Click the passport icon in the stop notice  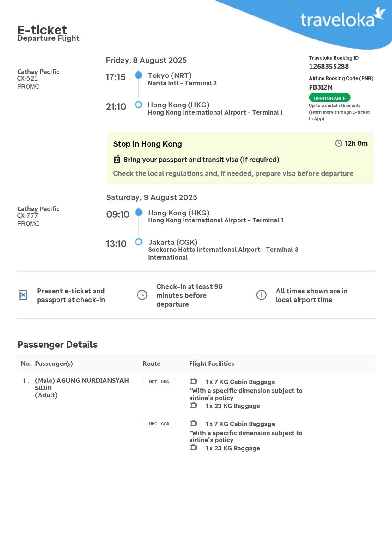(117, 160)
